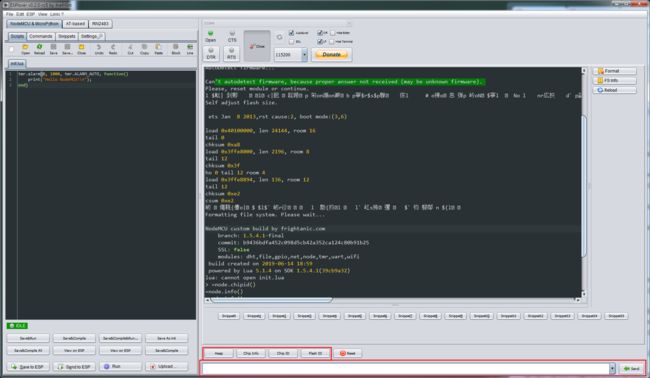Screen dimensions: 650x378
Task: Click the refresh ports circular icon
Action: 279,37
